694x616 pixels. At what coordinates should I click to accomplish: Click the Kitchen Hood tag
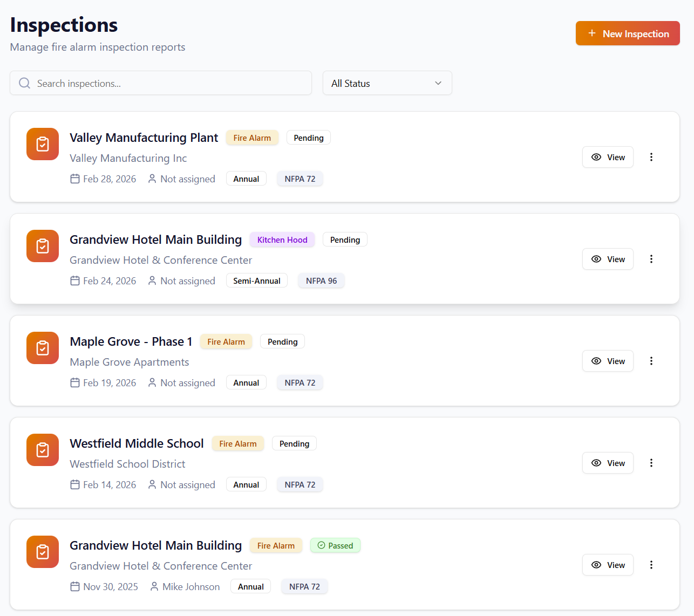[x=282, y=239]
